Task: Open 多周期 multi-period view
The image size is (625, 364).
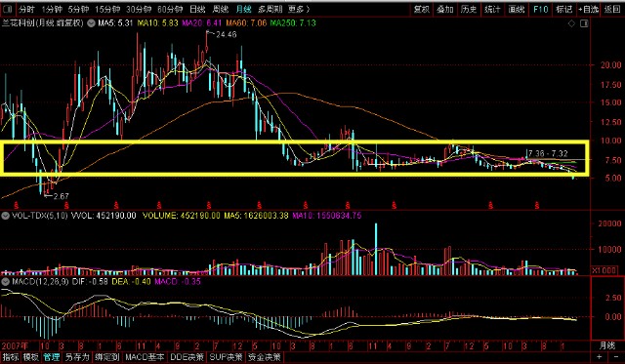Action: pos(270,9)
